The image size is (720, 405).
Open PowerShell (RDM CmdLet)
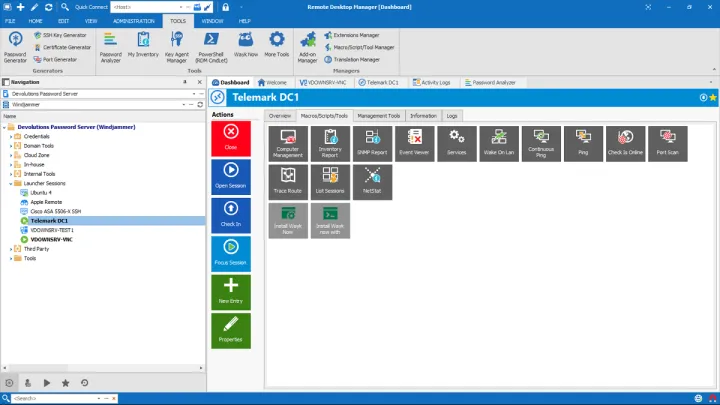click(211, 45)
